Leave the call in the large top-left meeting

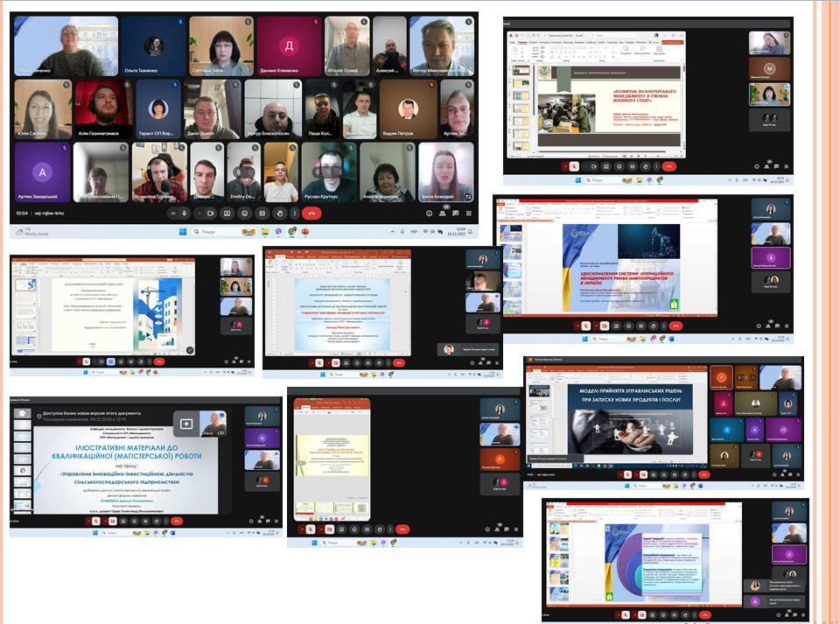(311, 213)
